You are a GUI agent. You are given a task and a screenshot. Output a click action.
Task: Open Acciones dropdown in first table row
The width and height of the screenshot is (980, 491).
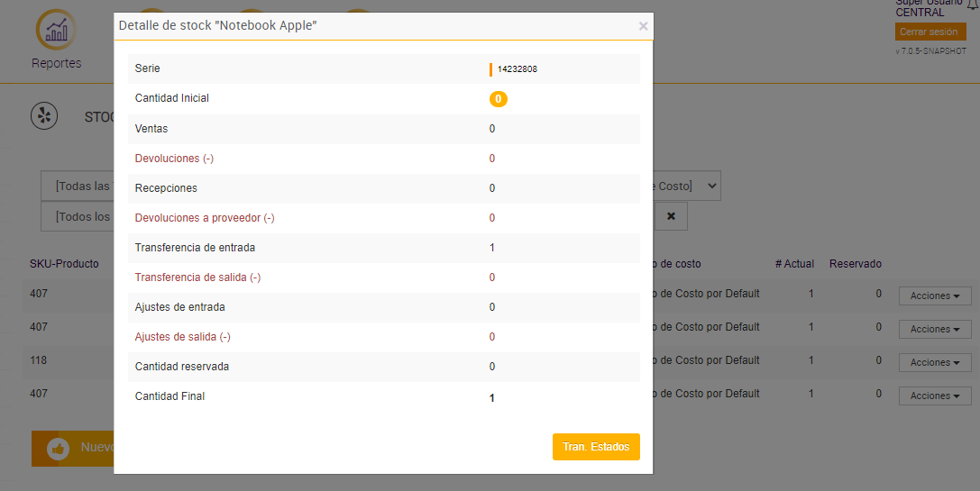coord(934,296)
